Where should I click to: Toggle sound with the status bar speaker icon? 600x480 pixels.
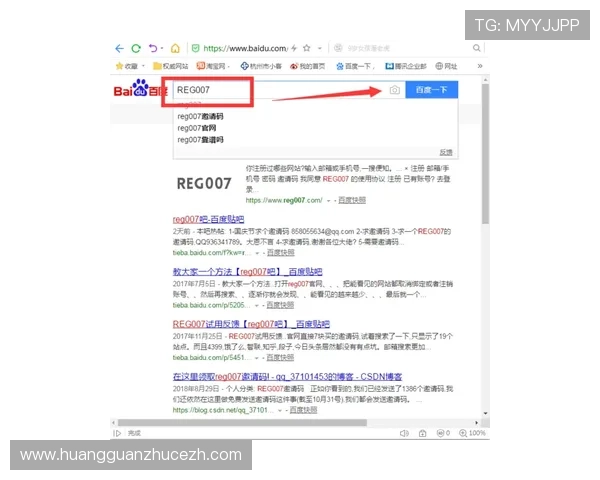(x=404, y=433)
